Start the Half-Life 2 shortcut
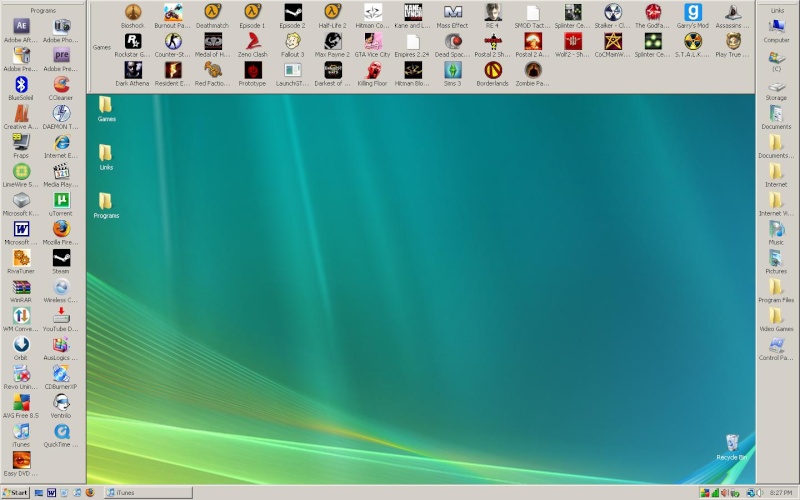The width and height of the screenshot is (800, 500). click(x=332, y=15)
